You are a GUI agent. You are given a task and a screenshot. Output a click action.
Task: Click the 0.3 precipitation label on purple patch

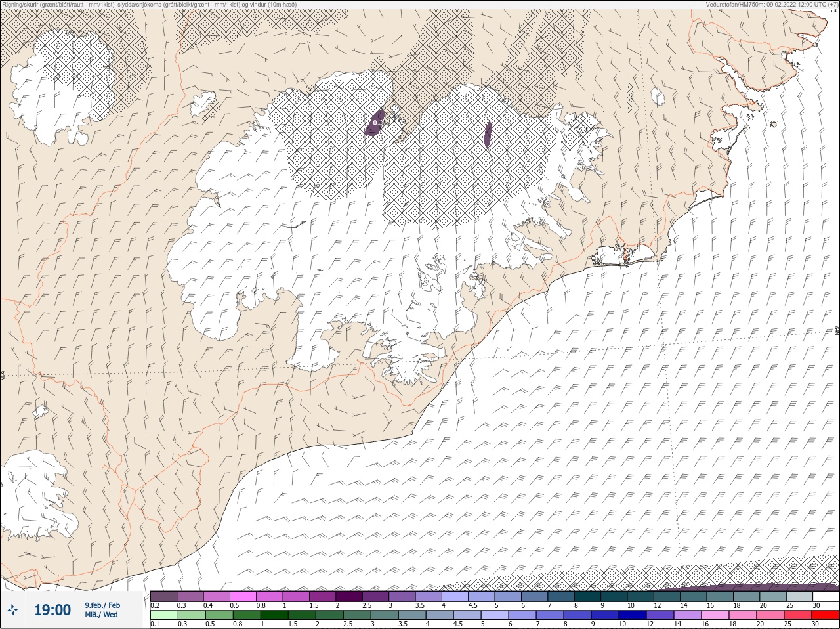tap(377, 122)
